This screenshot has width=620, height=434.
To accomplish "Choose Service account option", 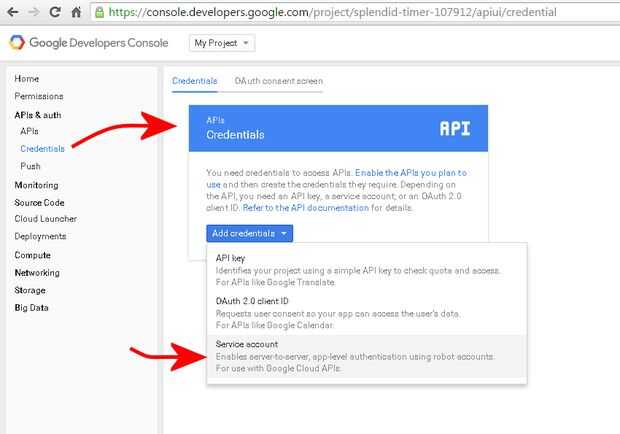I will tap(367, 356).
